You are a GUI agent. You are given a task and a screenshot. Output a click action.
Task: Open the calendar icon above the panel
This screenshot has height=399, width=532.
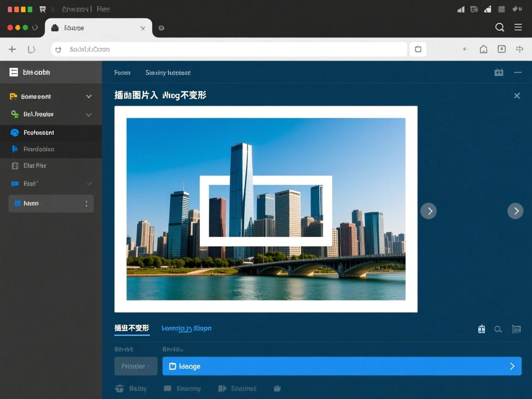499,73
